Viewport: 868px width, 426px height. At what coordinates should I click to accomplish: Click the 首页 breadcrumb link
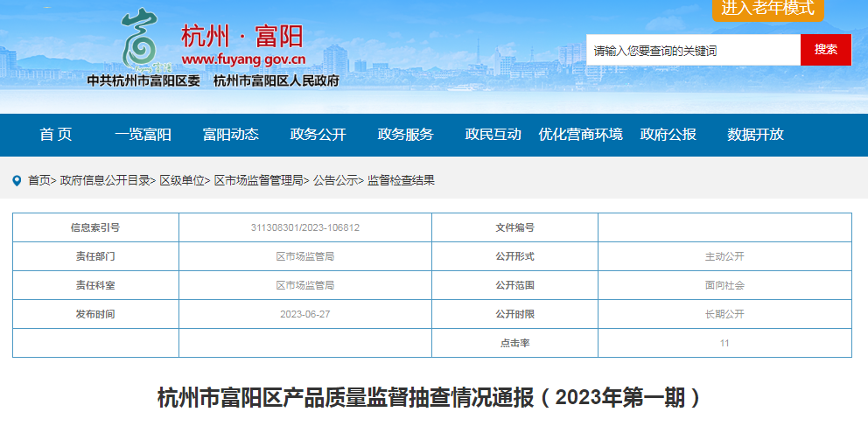click(x=38, y=181)
